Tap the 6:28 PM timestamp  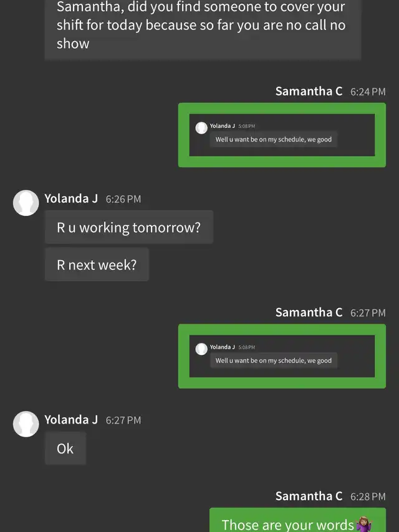click(x=368, y=497)
